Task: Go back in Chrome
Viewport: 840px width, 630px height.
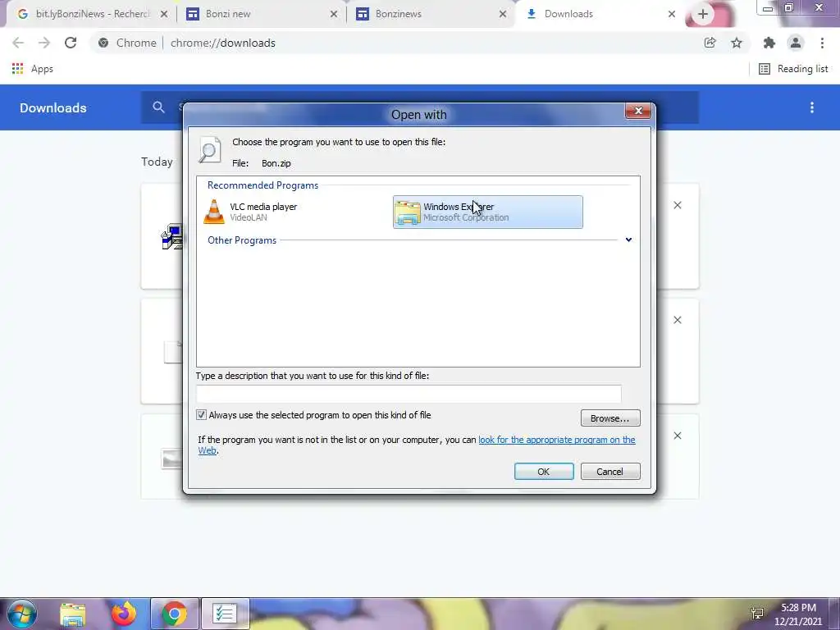Action: pos(18,43)
